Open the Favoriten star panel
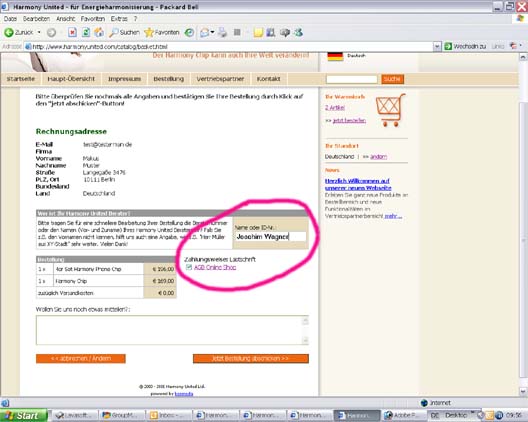Image resolution: width=528 pixels, height=422 pixels. tap(162, 32)
